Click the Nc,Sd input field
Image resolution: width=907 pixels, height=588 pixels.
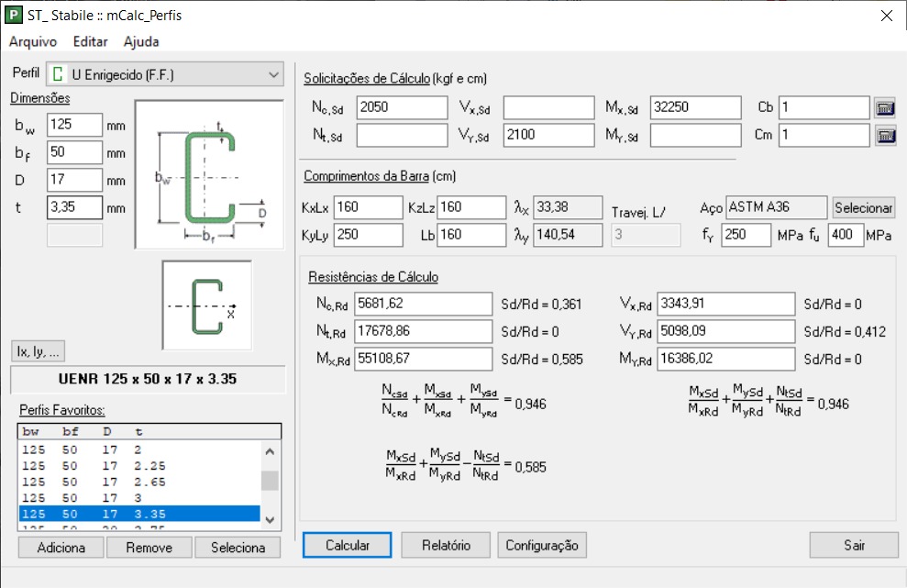coord(402,107)
